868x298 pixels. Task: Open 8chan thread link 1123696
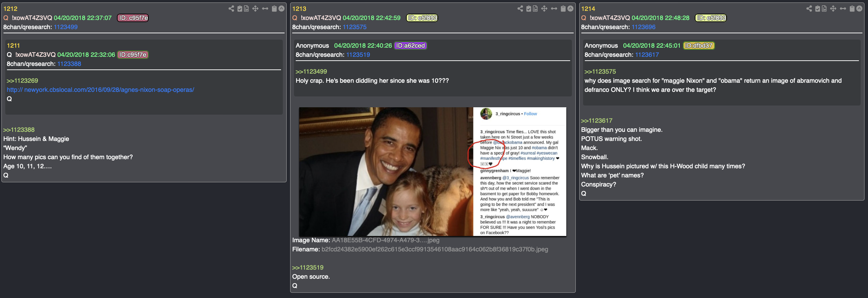pos(644,27)
